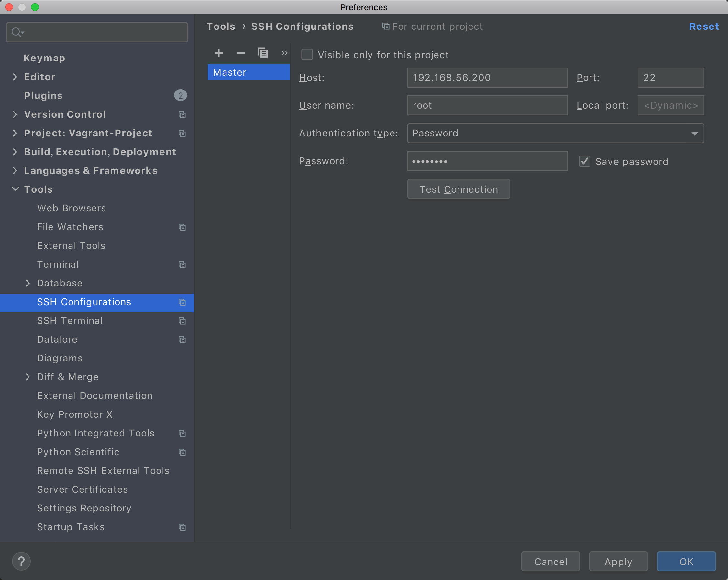Uncheck the Save password checkbox
This screenshot has width=728, height=580.
[584, 161]
